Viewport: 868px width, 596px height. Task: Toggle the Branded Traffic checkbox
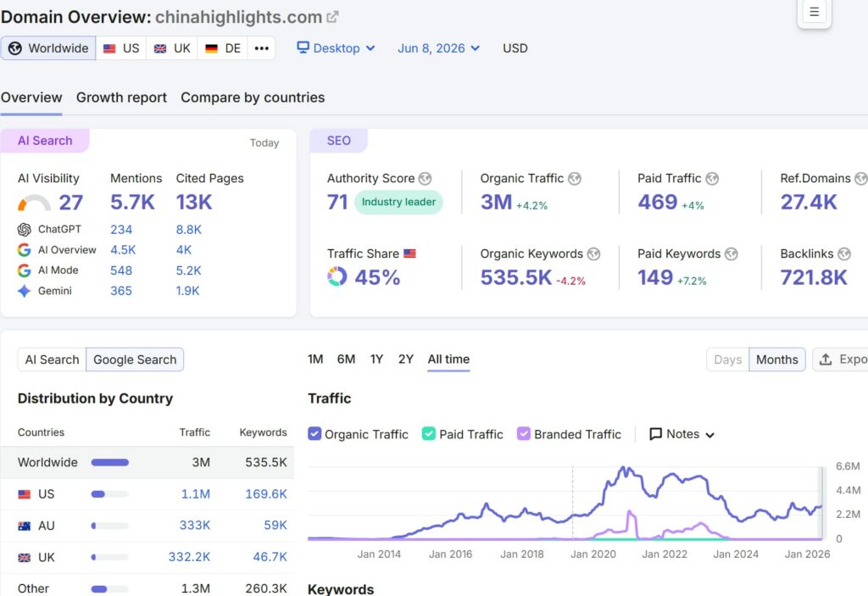pyautogui.click(x=524, y=434)
